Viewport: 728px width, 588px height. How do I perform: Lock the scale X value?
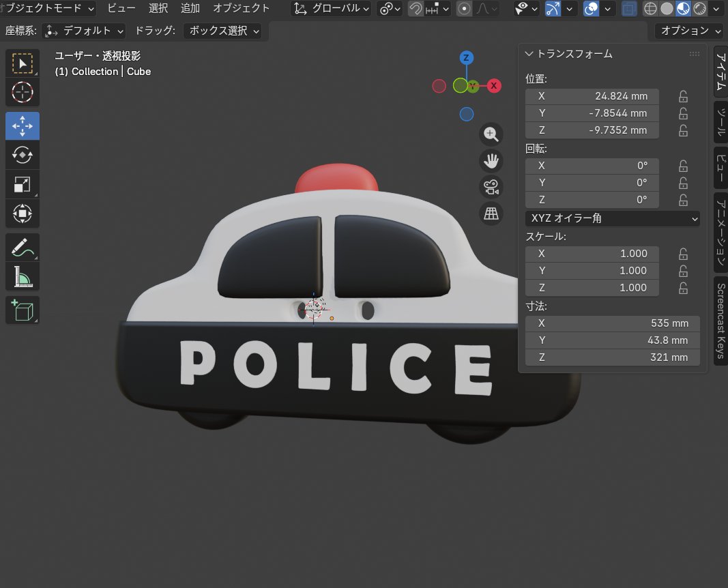[683, 254]
